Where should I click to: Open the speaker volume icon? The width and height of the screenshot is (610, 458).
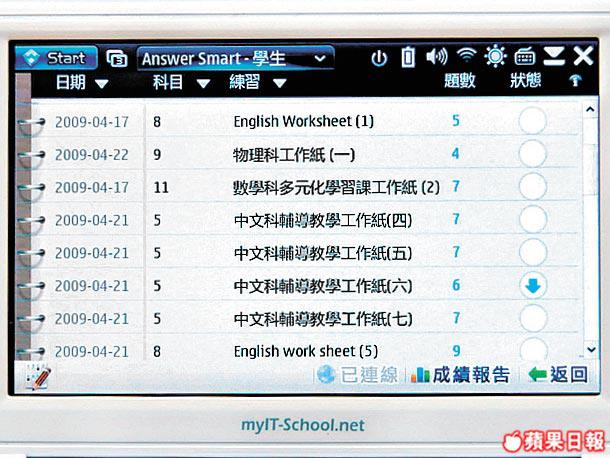437,57
